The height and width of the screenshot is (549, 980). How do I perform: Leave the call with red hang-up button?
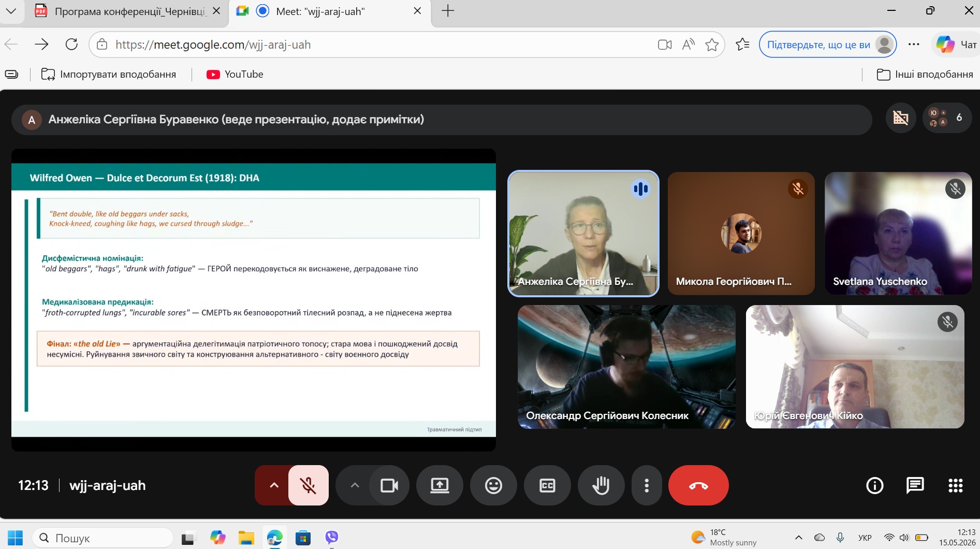click(x=698, y=485)
